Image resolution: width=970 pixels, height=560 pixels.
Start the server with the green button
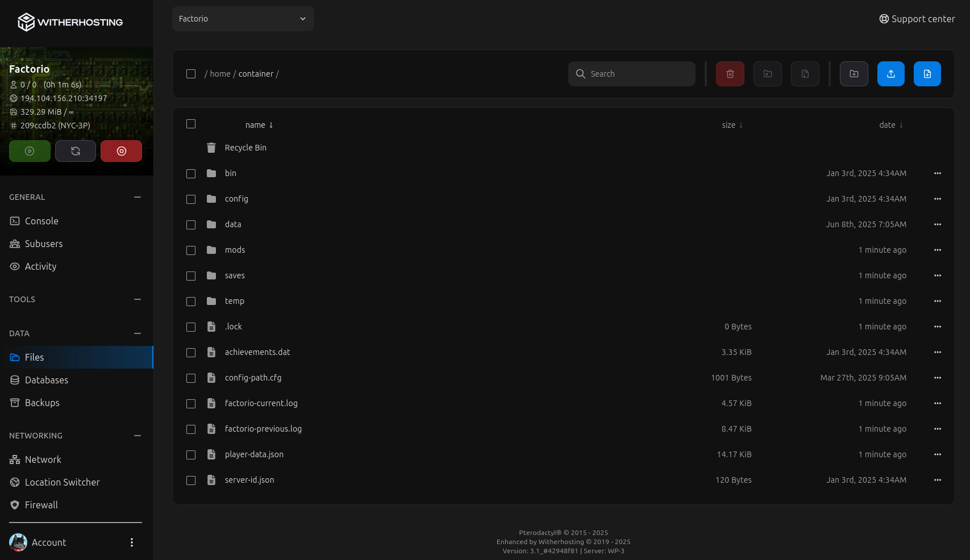30,151
